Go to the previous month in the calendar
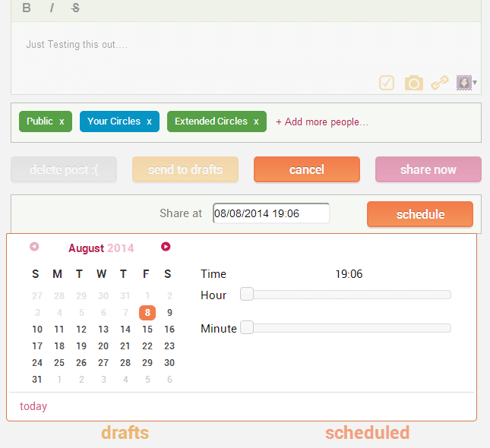Image resolution: width=490 pixels, height=448 pixels. pyautogui.click(x=34, y=247)
